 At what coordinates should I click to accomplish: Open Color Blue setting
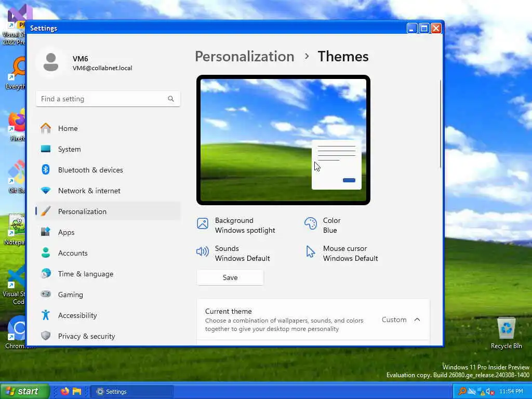coord(322,225)
